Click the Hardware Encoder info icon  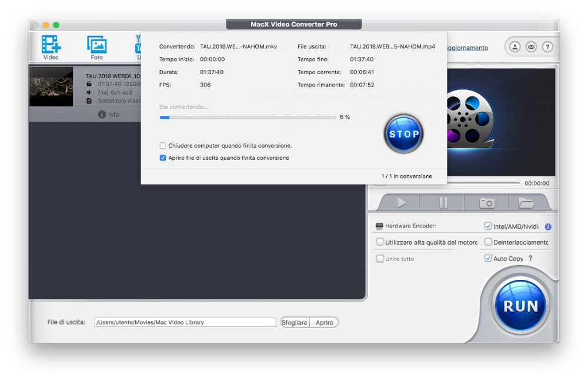[548, 226]
